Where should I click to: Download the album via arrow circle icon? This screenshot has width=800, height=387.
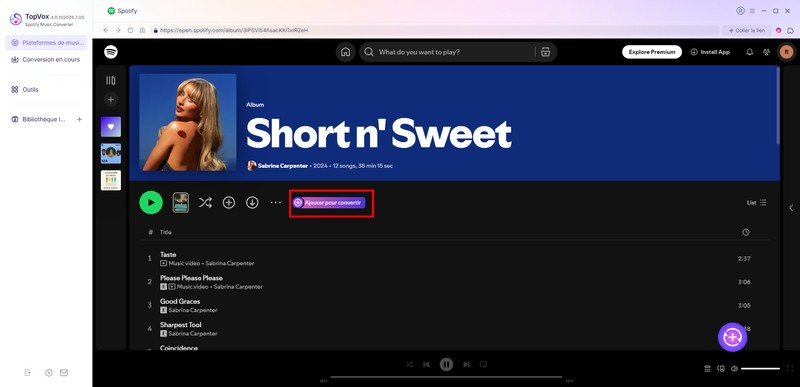click(x=252, y=202)
